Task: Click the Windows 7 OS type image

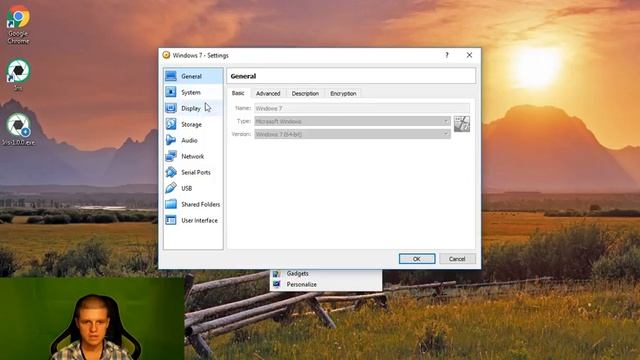Action: click(x=462, y=124)
